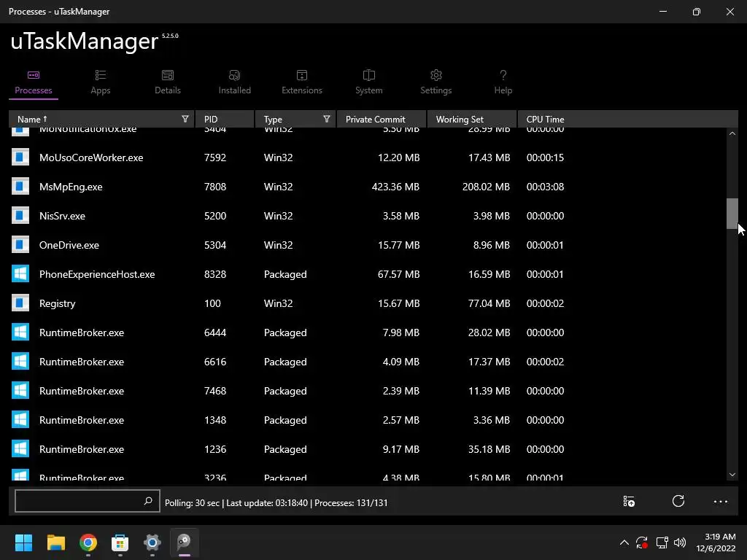The height and width of the screenshot is (560, 747).
Task: Open the System tab
Action: pyautogui.click(x=368, y=82)
